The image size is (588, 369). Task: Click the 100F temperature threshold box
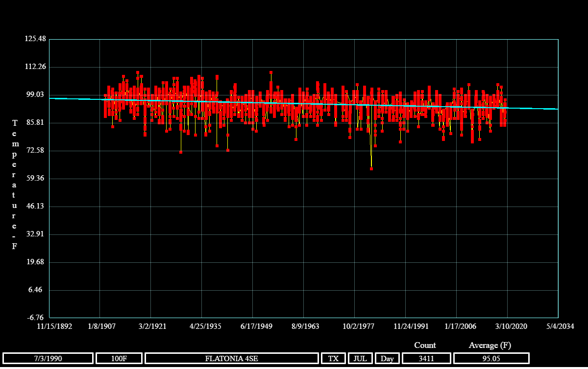119,358
